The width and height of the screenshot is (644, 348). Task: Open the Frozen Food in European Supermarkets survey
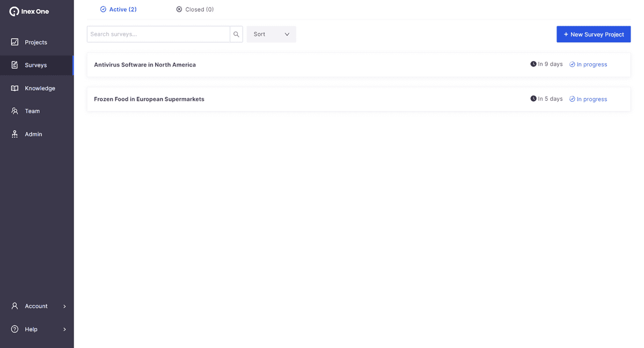149,99
